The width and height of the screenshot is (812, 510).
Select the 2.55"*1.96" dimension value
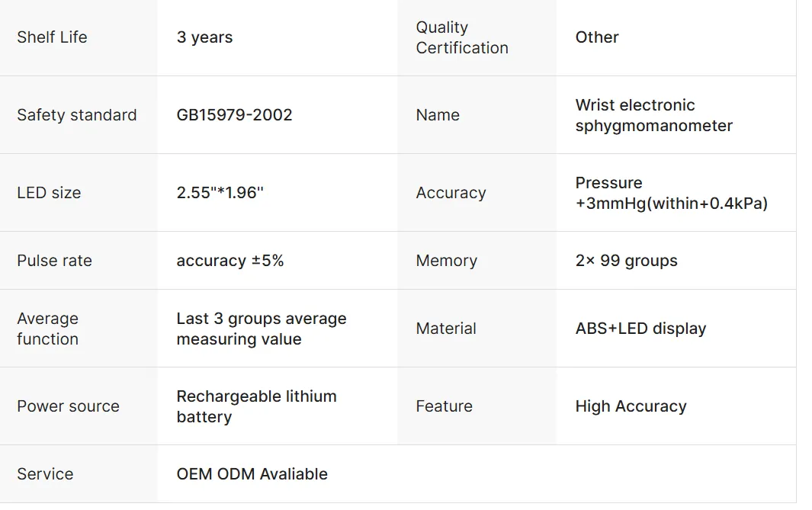coord(220,193)
